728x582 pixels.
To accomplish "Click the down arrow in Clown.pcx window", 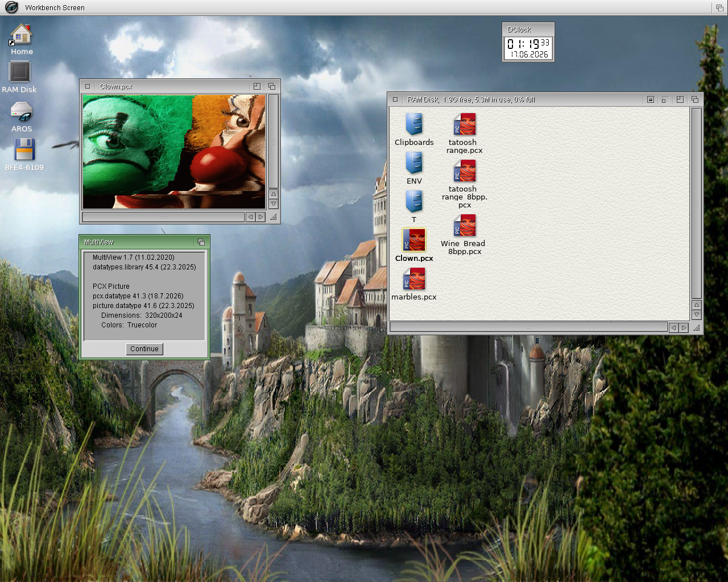I will coord(274,203).
